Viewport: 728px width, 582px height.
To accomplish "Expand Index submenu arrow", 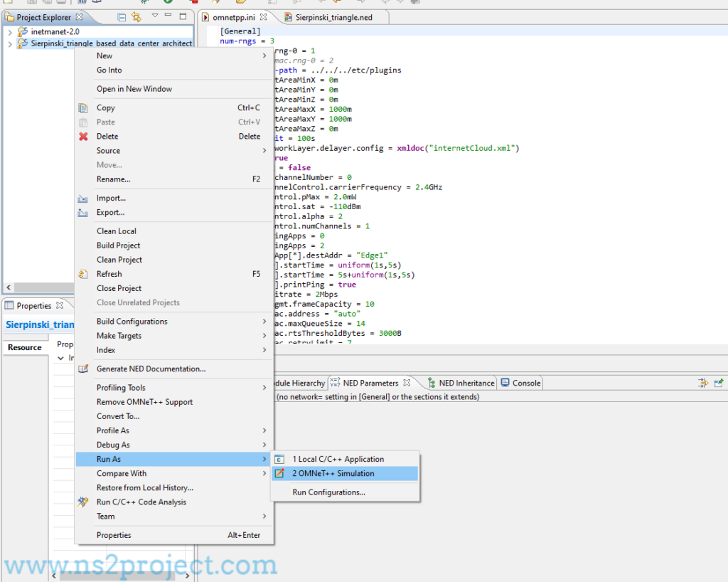I will (x=264, y=350).
